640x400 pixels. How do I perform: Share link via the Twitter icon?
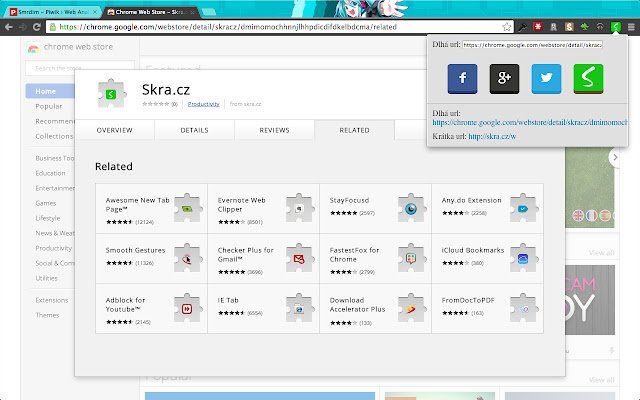(x=546, y=79)
